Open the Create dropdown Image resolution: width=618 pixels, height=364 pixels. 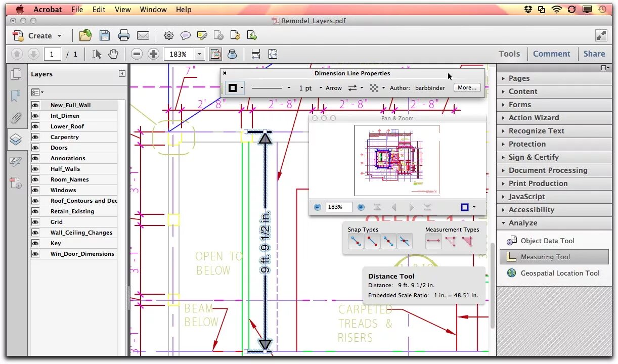click(x=37, y=36)
